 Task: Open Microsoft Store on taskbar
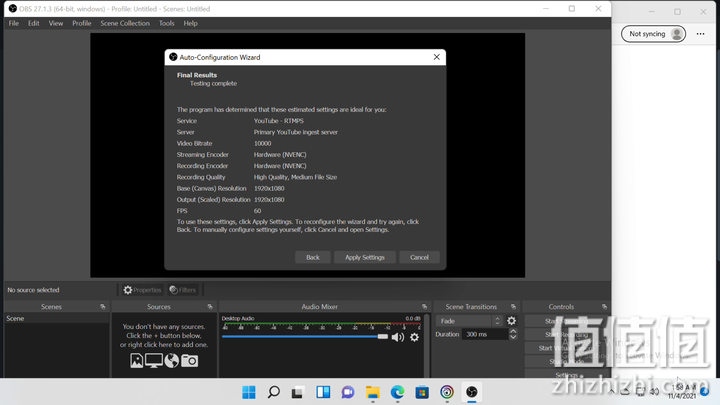click(422, 392)
